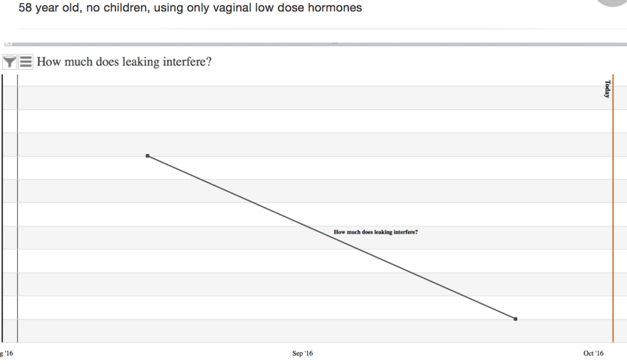Click the Oct '16 axis label
The image size is (627, 364).
pyautogui.click(x=593, y=353)
